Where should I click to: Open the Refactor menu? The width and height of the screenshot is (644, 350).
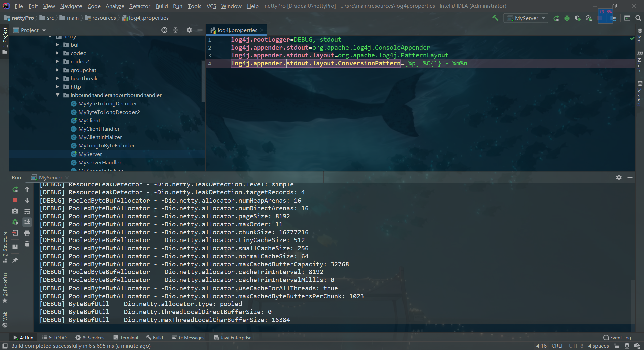click(140, 6)
